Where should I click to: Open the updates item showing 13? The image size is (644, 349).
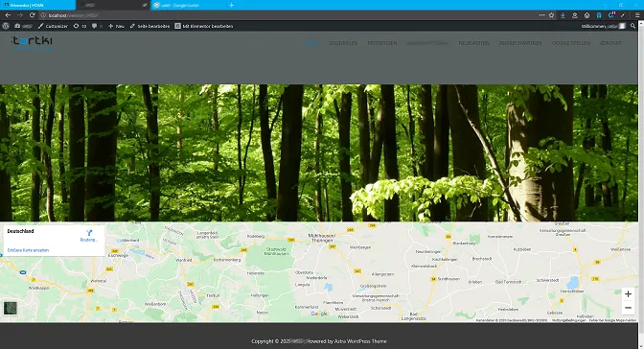80,26
